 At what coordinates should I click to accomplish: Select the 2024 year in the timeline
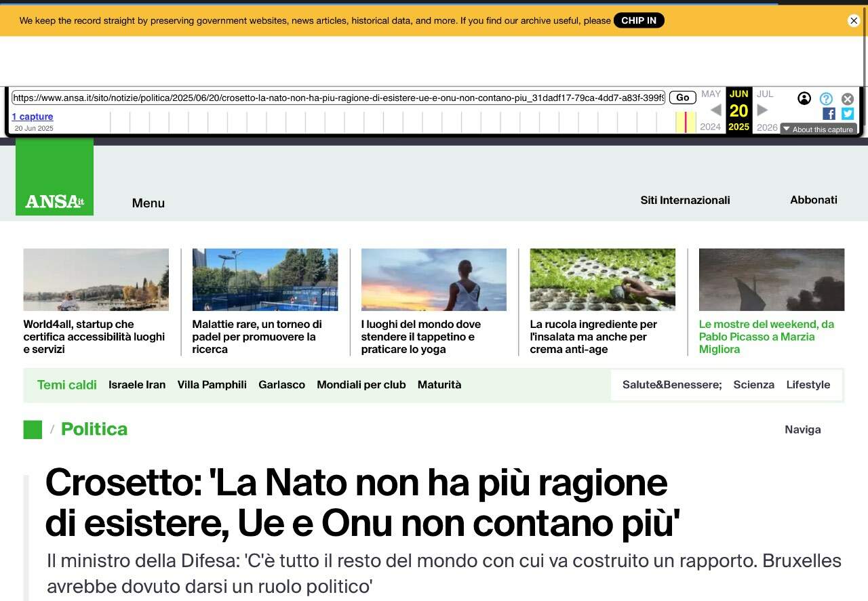711,127
